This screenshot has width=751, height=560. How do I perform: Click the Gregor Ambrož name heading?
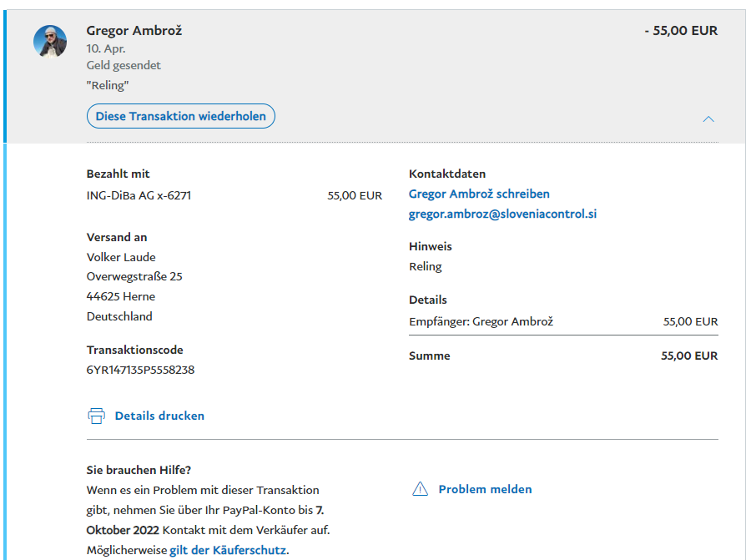point(134,31)
